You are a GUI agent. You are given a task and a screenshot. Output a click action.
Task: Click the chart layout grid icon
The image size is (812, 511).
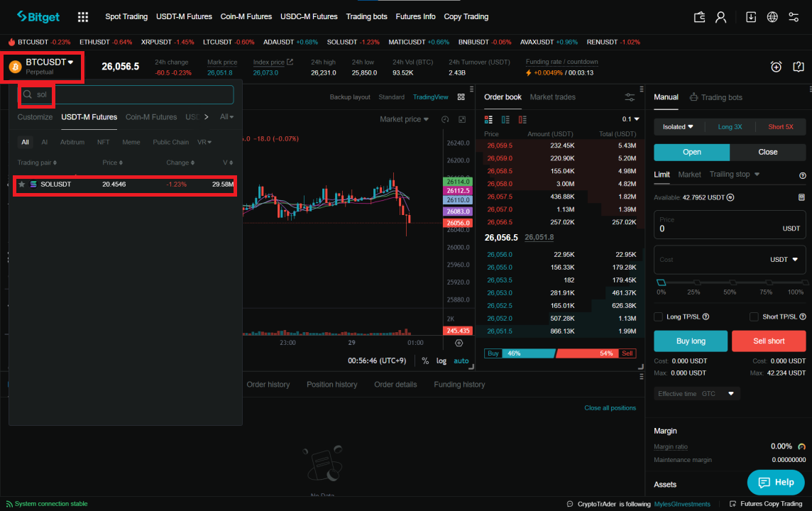point(461,97)
